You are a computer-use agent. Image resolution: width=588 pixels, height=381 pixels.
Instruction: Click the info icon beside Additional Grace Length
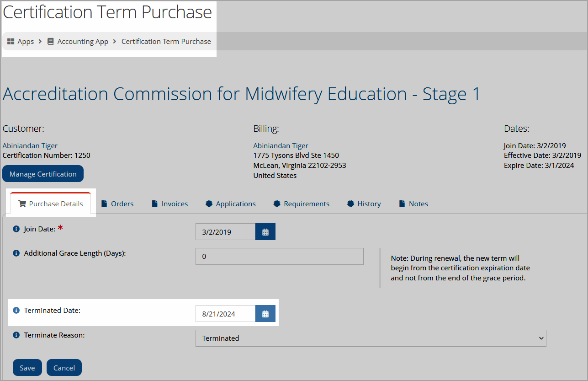point(16,253)
